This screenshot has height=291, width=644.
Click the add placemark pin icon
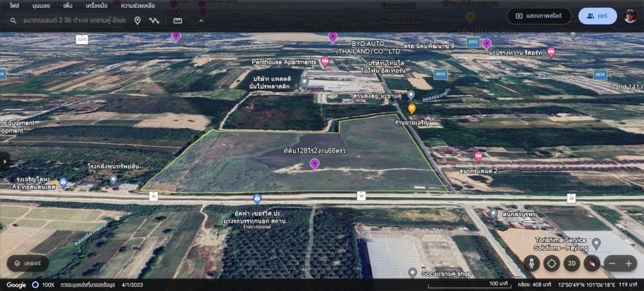[137, 21]
